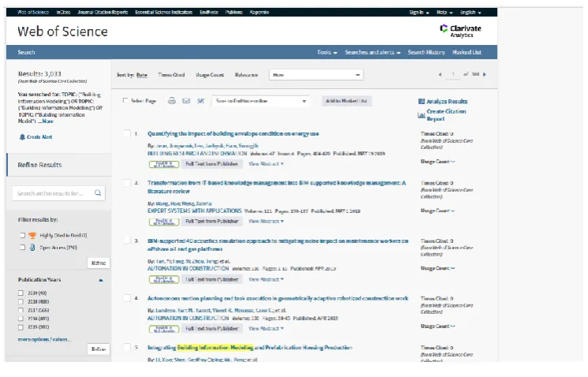The image size is (588, 377).
Task: Click the page number input field
Action: pyautogui.click(x=453, y=74)
